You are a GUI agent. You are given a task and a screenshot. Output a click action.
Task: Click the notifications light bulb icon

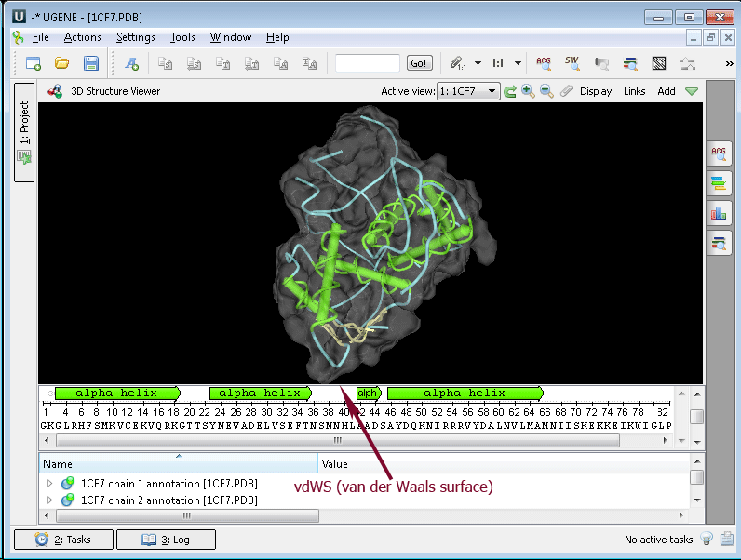pos(707,539)
